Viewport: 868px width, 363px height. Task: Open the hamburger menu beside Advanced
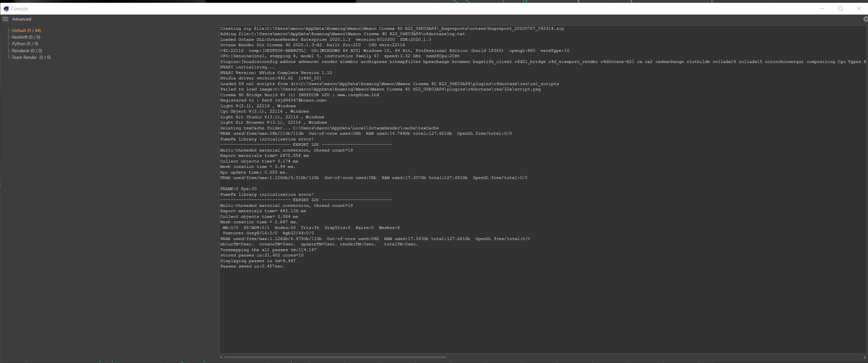click(5, 19)
